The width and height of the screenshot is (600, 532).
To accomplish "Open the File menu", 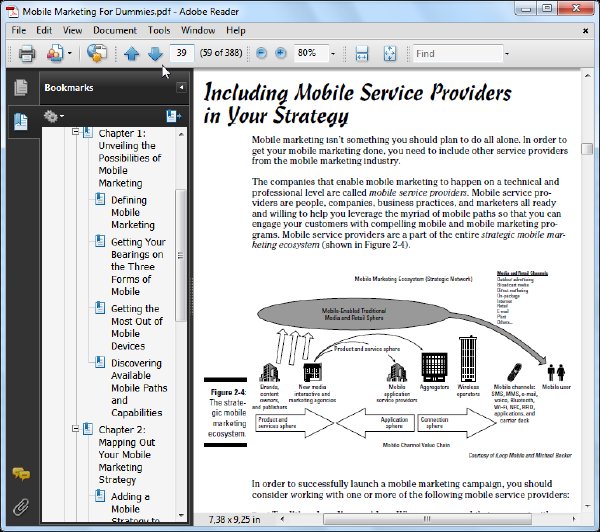I will [x=19, y=30].
